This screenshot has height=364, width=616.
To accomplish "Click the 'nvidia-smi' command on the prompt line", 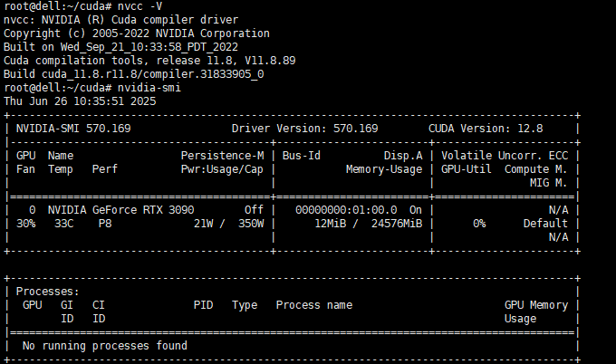I will point(149,88).
